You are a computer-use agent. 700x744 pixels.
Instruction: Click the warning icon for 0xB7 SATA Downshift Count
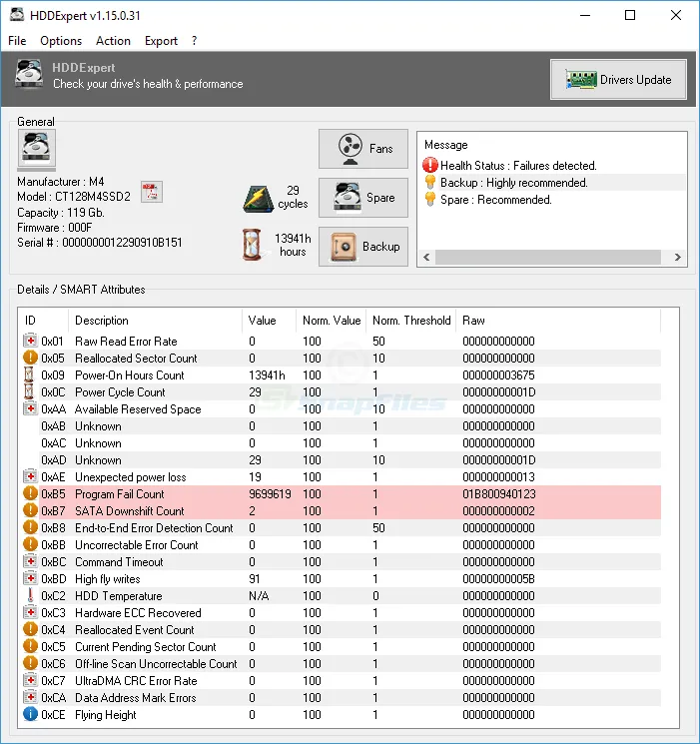tap(30, 510)
